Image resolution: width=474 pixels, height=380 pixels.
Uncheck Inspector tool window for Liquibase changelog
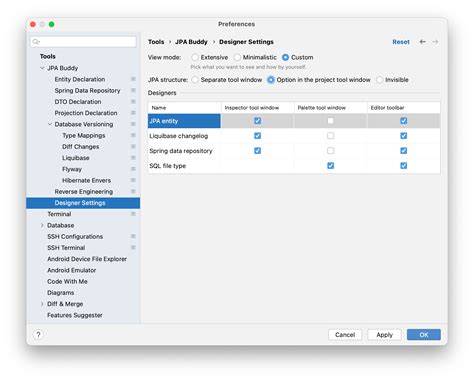click(257, 136)
